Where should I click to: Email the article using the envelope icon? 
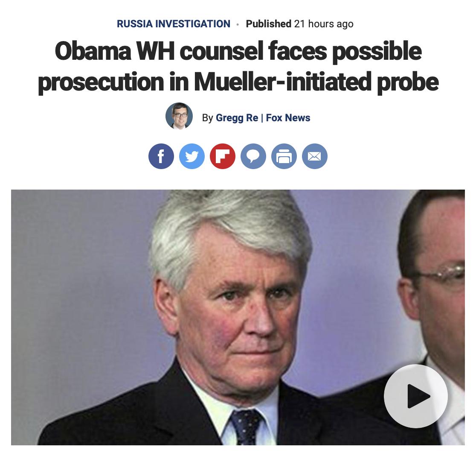[x=314, y=156]
